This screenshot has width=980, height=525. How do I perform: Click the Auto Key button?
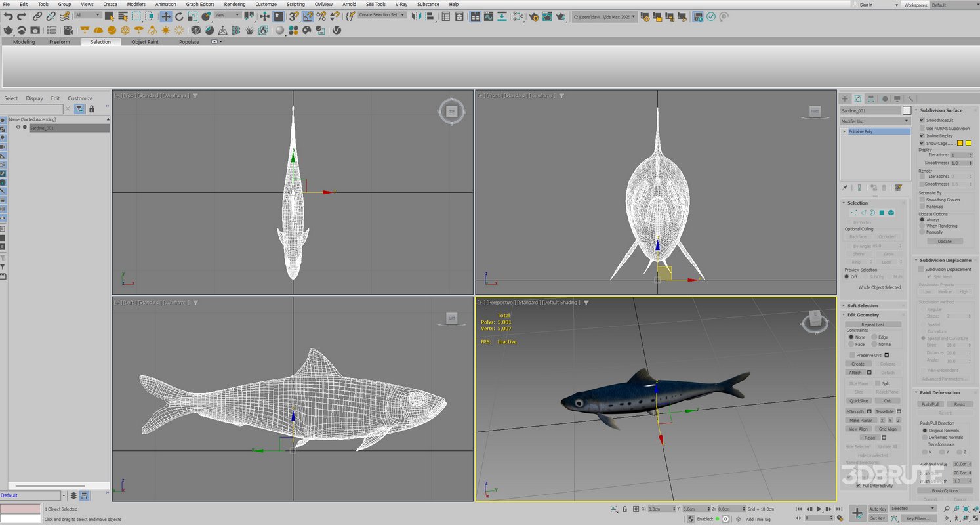coord(879,508)
